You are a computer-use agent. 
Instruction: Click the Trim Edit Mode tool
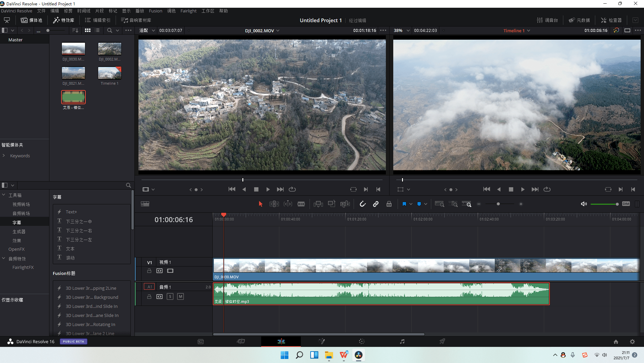[274, 204]
